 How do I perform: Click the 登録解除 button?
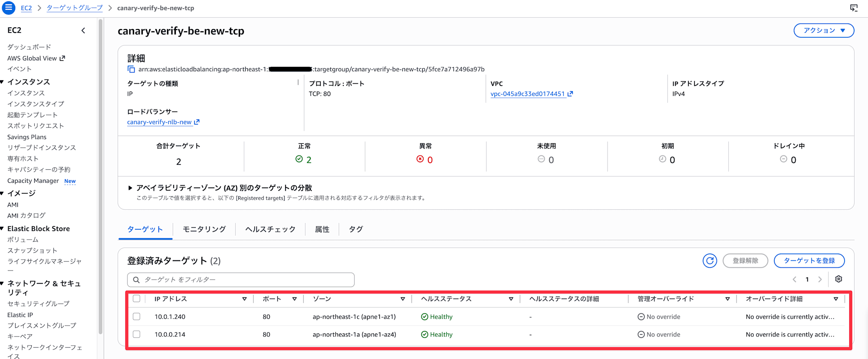(x=745, y=260)
